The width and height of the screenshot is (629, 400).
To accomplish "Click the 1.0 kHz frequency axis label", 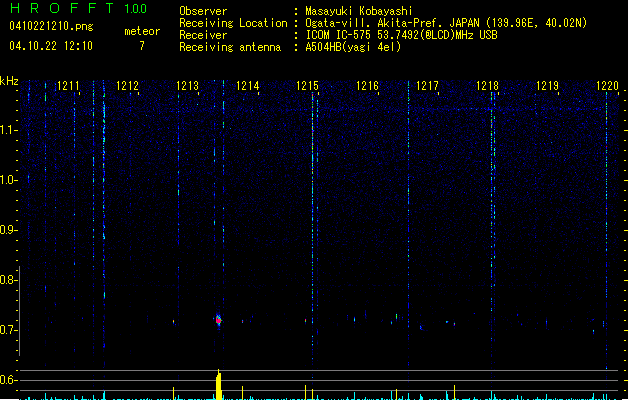I will pos(8,180).
